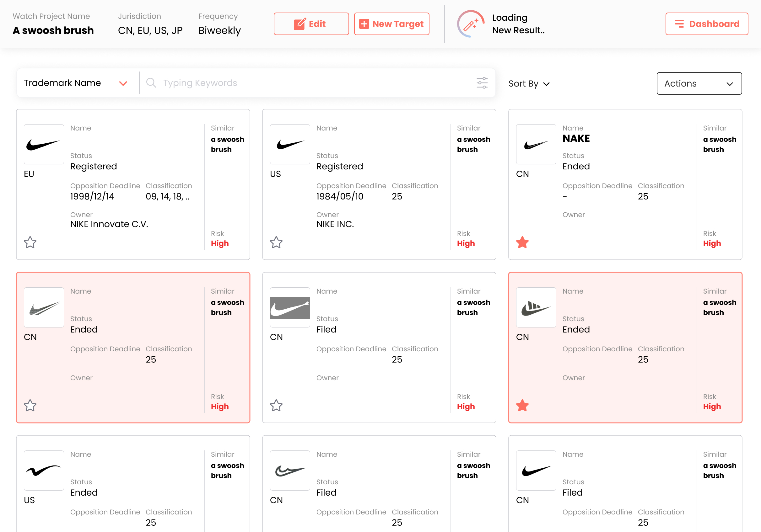The image size is (761, 532).
Task: Click classification 09, 14, 18, ..
Action: [x=167, y=196]
